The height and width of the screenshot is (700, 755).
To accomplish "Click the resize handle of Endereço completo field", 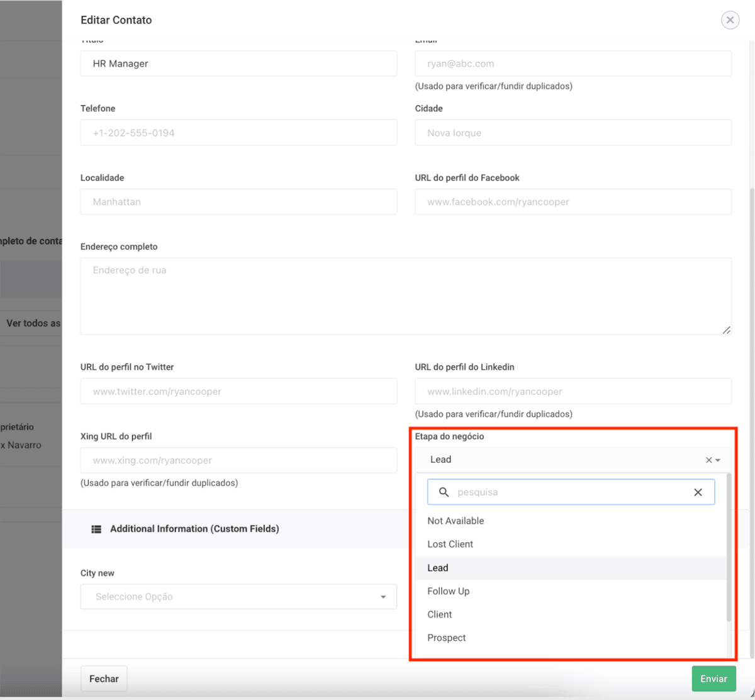I will (x=727, y=330).
